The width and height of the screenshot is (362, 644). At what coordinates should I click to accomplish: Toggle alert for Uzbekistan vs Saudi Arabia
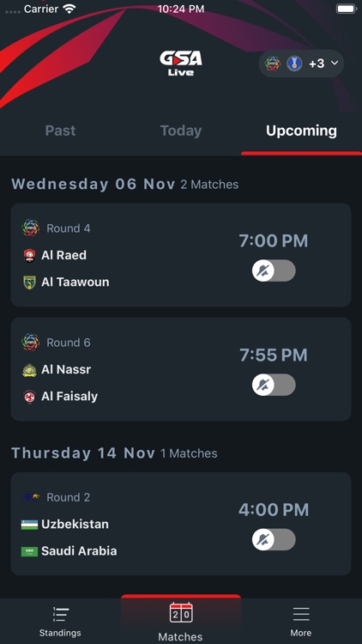click(x=274, y=540)
